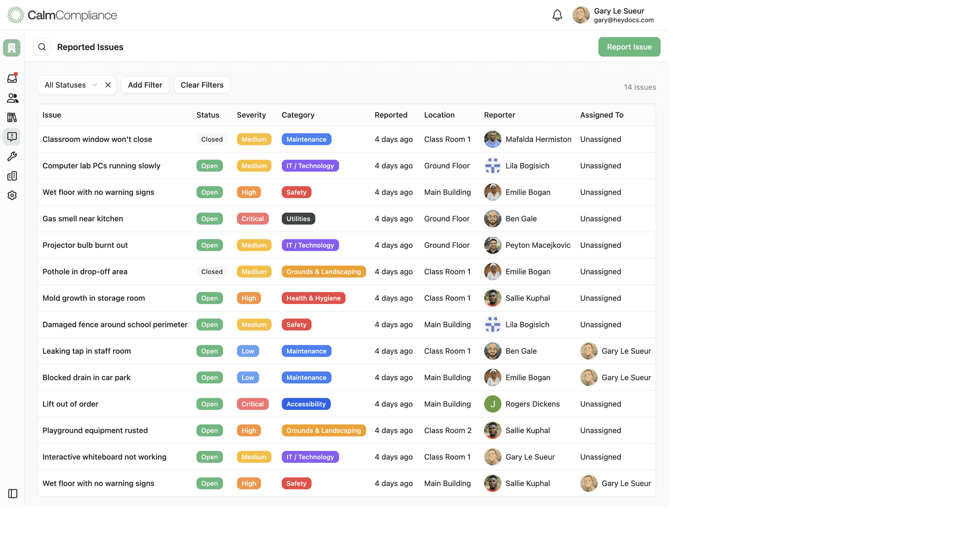
Task: Select the building/organization icon in sidebar
Action: pyautogui.click(x=12, y=47)
